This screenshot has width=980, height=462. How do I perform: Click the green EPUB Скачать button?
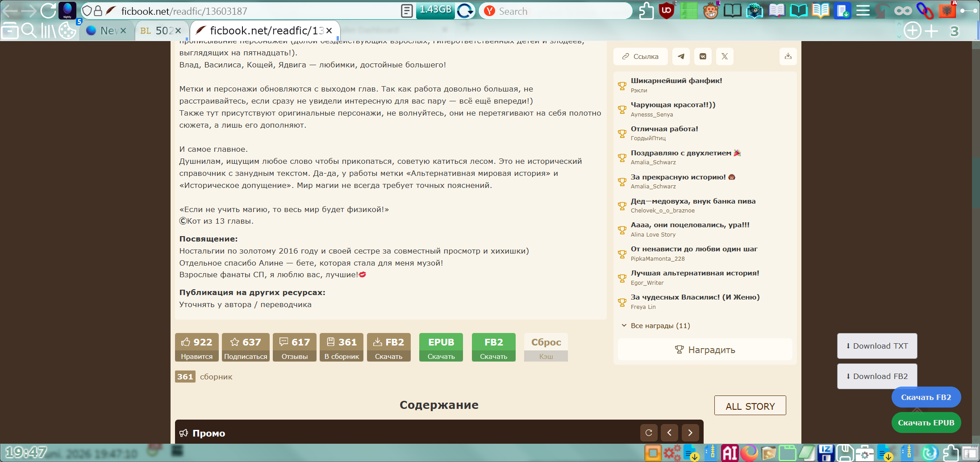coord(441,347)
